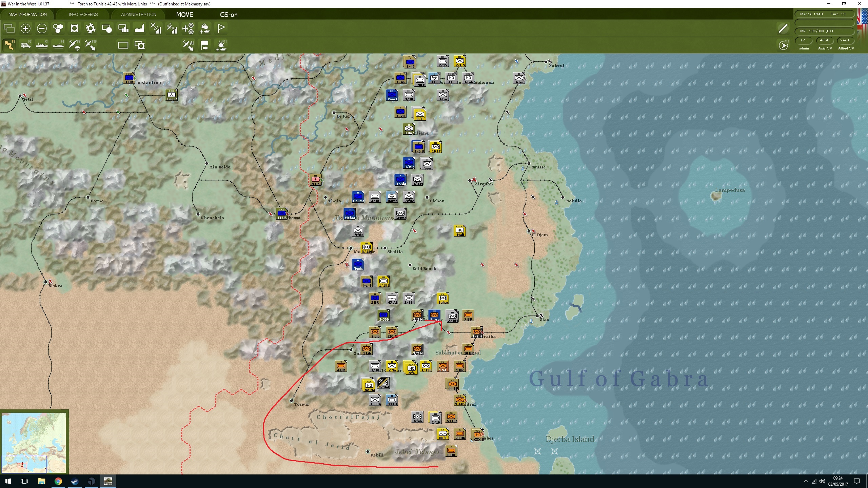Select the 7 BR orange unit counter

[468, 316]
